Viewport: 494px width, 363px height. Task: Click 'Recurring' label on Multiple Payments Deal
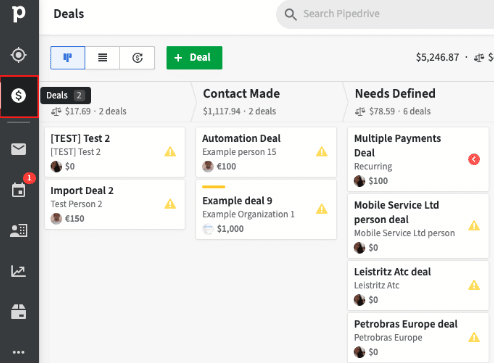point(373,166)
